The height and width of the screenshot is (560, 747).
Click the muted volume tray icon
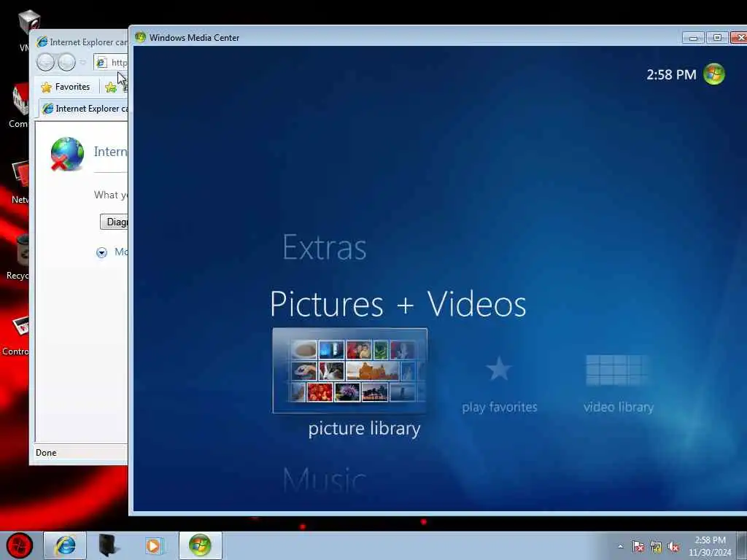[673, 547]
